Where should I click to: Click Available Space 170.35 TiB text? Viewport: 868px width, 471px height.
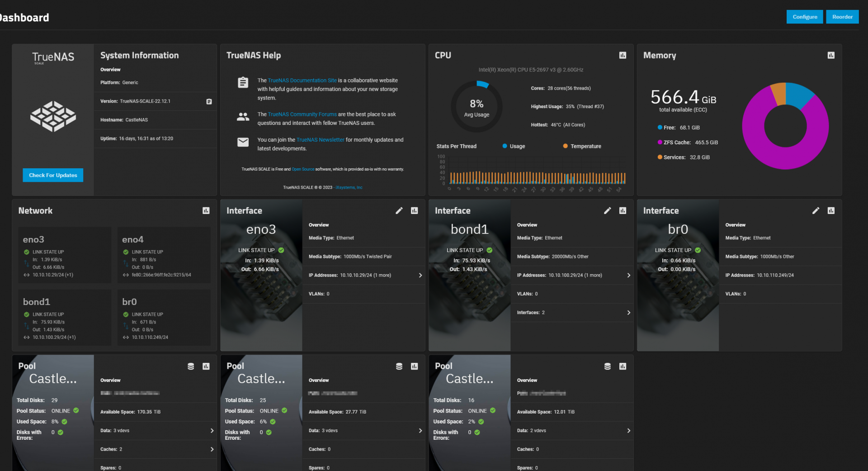(130, 412)
